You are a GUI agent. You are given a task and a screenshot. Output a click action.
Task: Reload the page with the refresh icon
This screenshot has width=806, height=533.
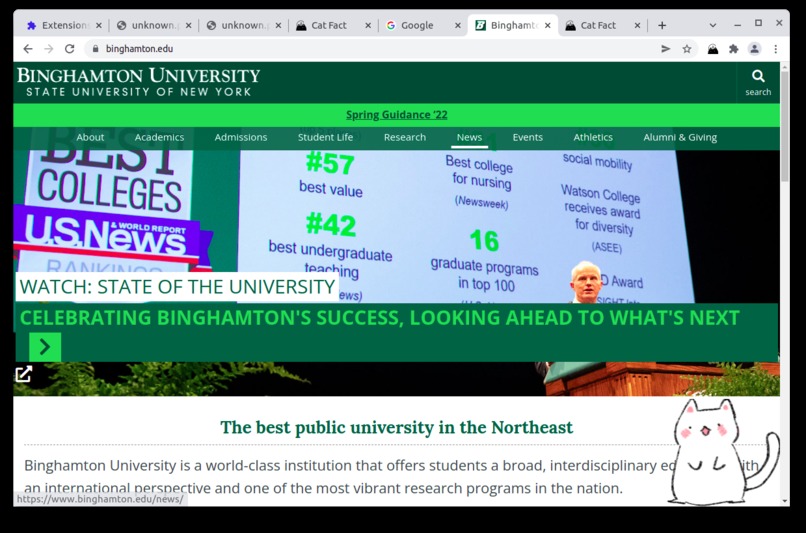[x=69, y=49]
